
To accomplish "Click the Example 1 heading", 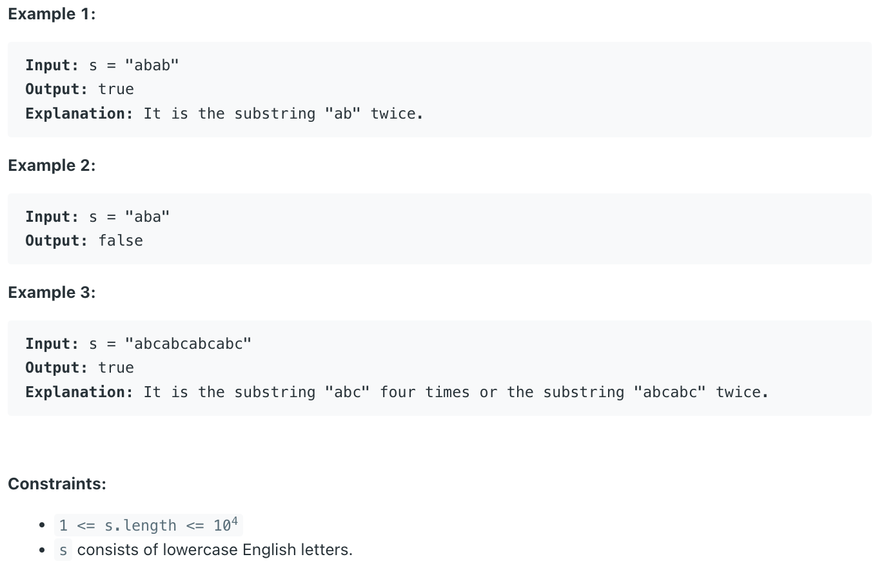I will (52, 14).
